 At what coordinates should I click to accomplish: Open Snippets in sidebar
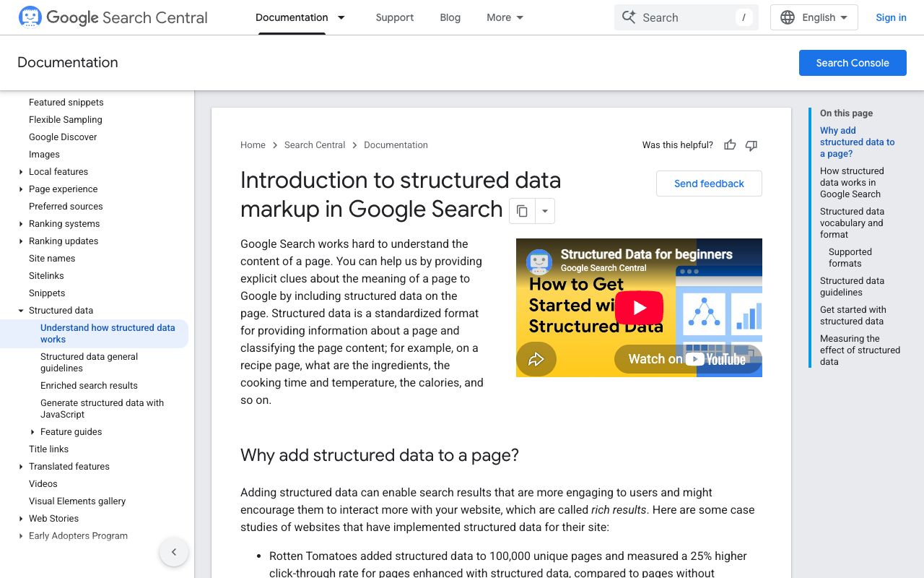[47, 293]
